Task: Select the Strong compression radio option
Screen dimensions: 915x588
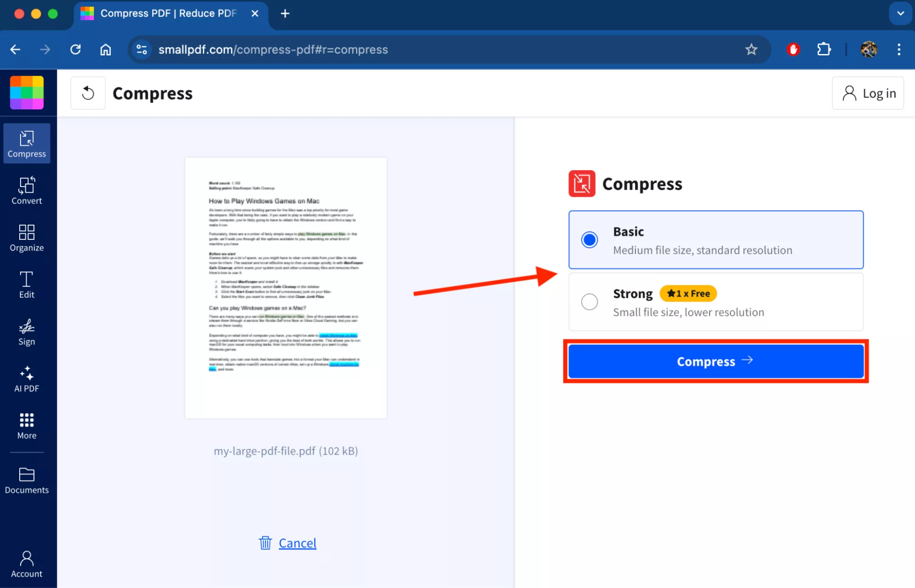Action: [589, 302]
